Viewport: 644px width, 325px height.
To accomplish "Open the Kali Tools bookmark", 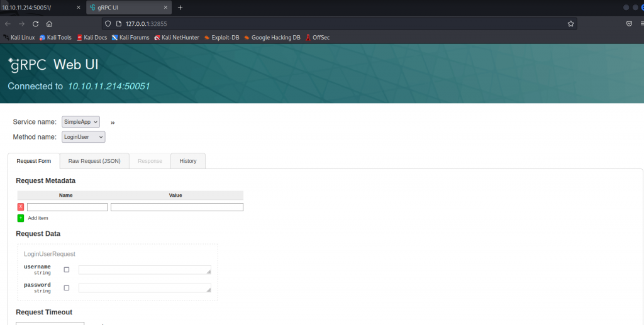I will point(56,37).
